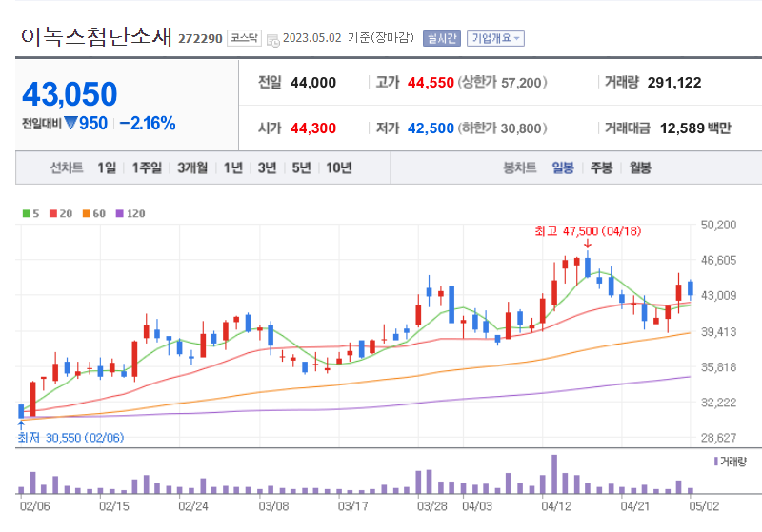
Task: Switch to 주봉 weekly candle chart
Action: [x=601, y=167]
